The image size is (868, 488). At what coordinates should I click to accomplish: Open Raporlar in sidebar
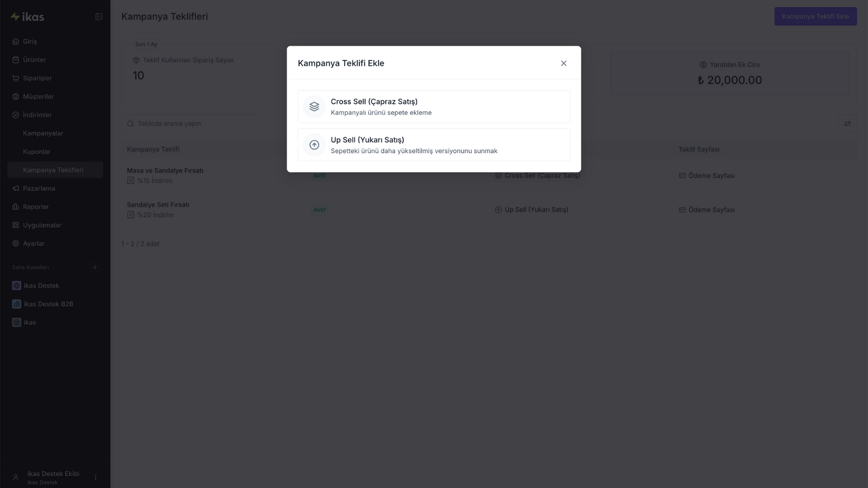point(36,206)
